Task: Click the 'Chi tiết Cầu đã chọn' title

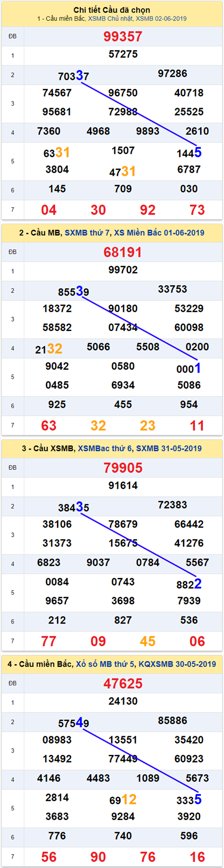Action: pyautogui.click(x=112, y=10)
